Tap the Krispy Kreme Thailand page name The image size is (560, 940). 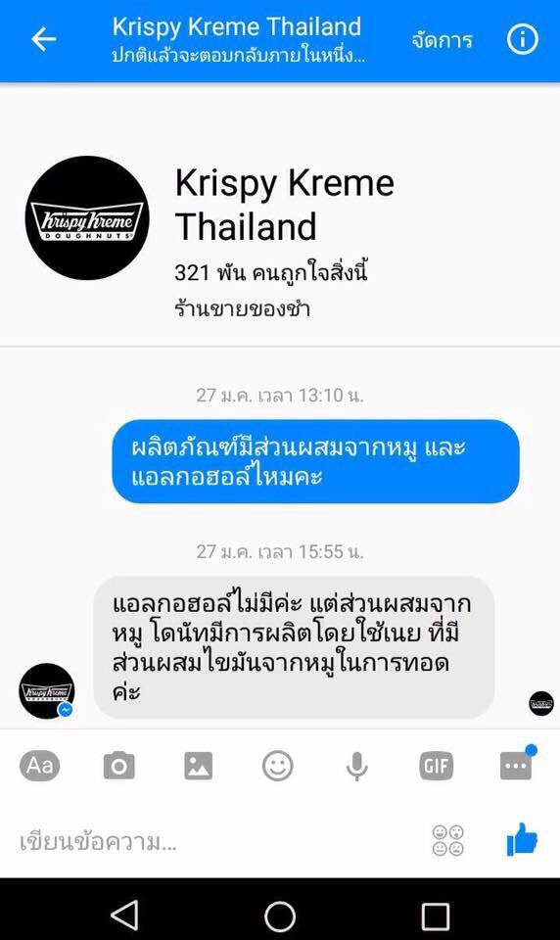(284, 205)
